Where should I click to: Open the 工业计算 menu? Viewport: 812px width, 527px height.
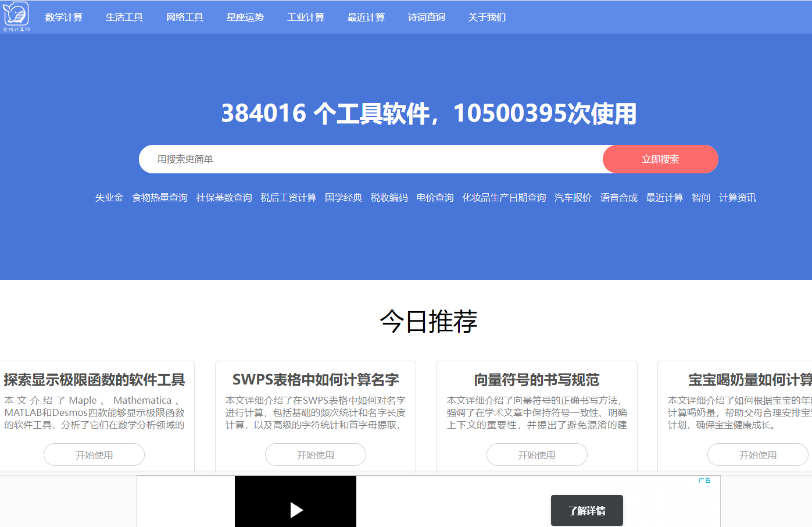point(306,17)
